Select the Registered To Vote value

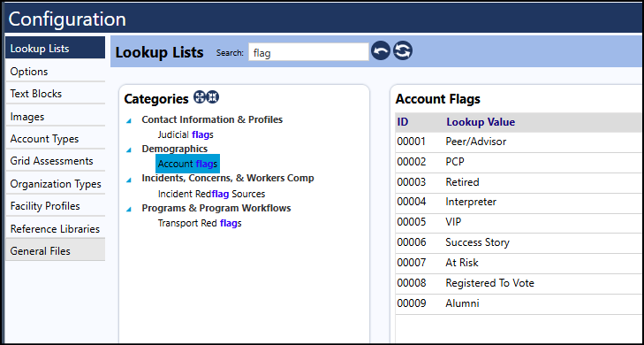[490, 283]
